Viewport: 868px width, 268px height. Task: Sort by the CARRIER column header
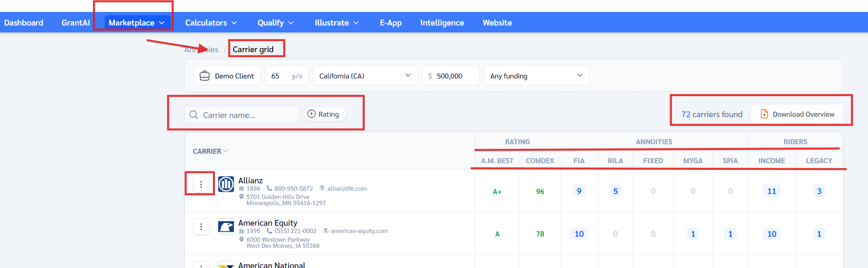(210, 151)
